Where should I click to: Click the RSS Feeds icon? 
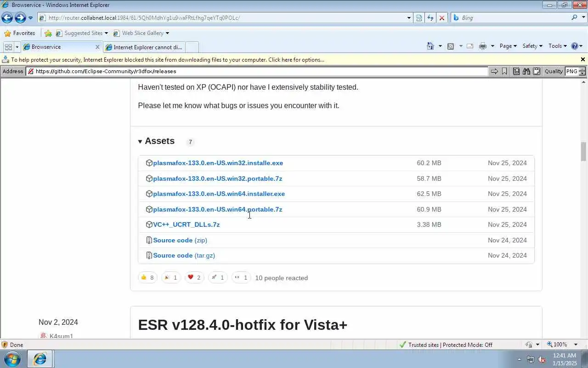pyautogui.click(x=451, y=46)
